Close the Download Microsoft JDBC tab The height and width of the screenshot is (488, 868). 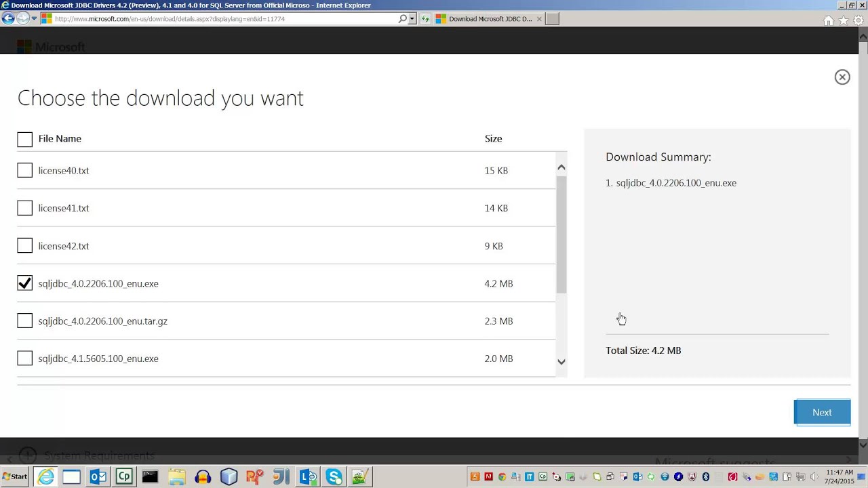tap(539, 19)
